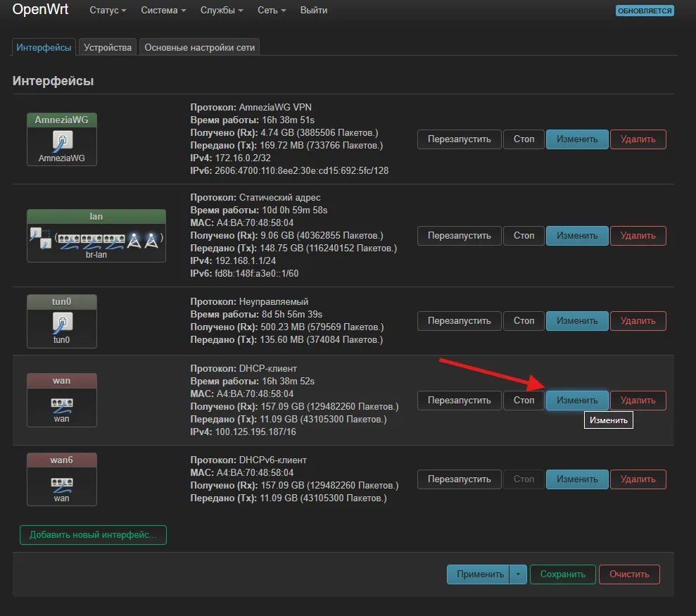Delete the lan interface
Screen dimensions: 696x616
638,236
